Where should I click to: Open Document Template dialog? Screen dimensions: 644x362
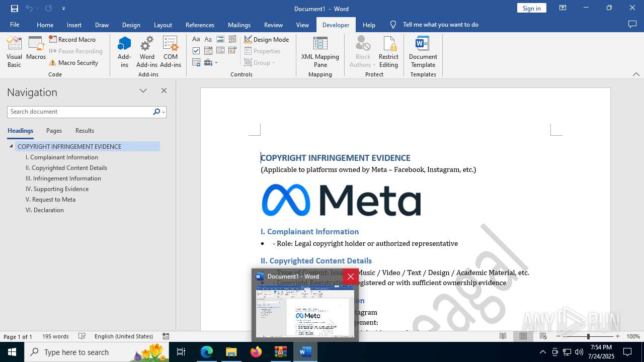click(x=423, y=52)
